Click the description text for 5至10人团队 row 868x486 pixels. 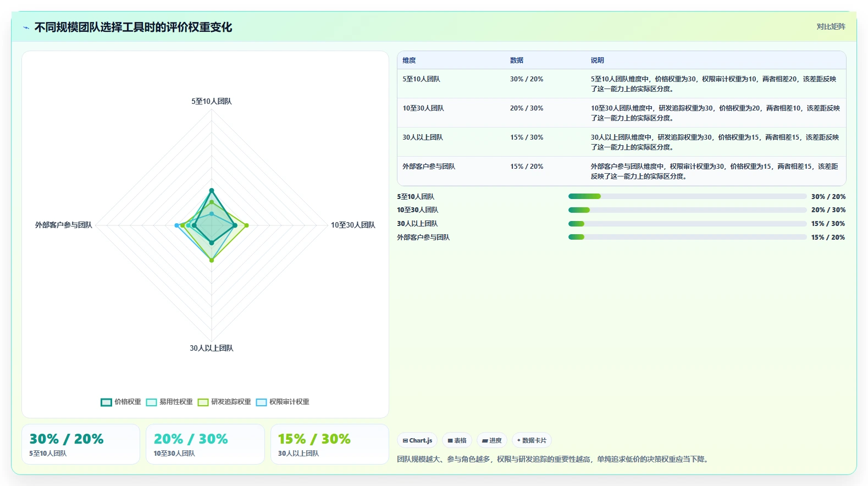pyautogui.click(x=714, y=84)
